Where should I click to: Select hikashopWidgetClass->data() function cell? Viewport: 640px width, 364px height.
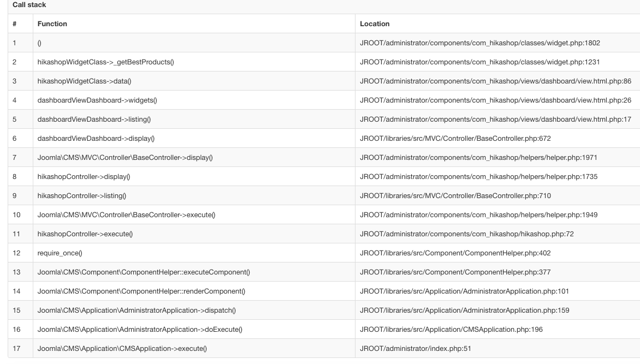(x=84, y=81)
